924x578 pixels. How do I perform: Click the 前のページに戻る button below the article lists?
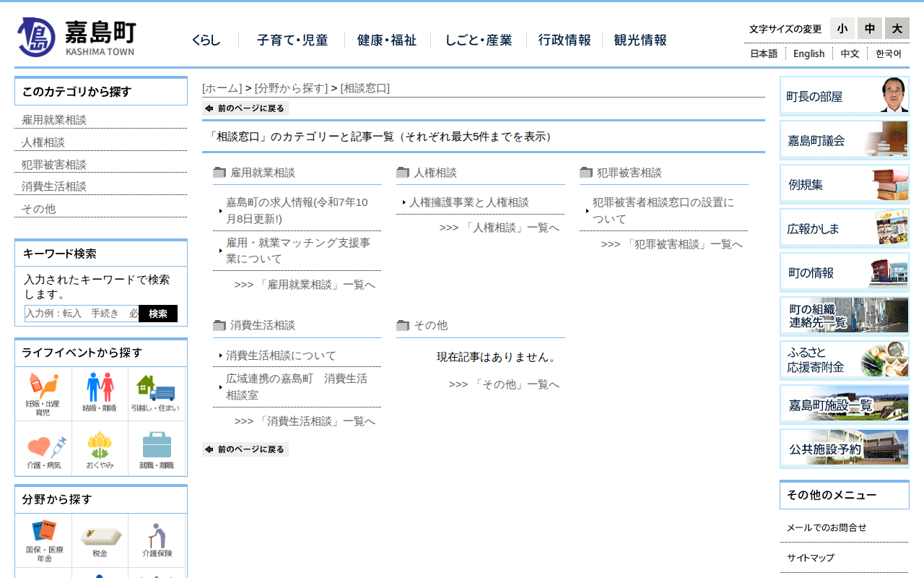pyautogui.click(x=245, y=449)
